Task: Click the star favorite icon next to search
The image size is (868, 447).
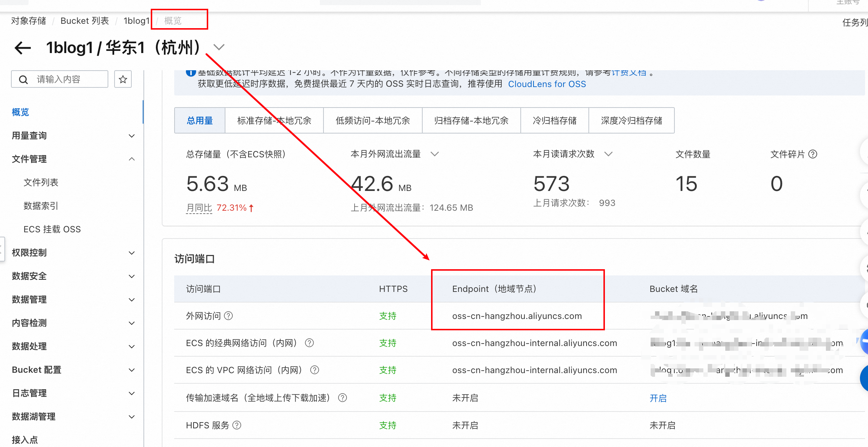Action: [123, 79]
